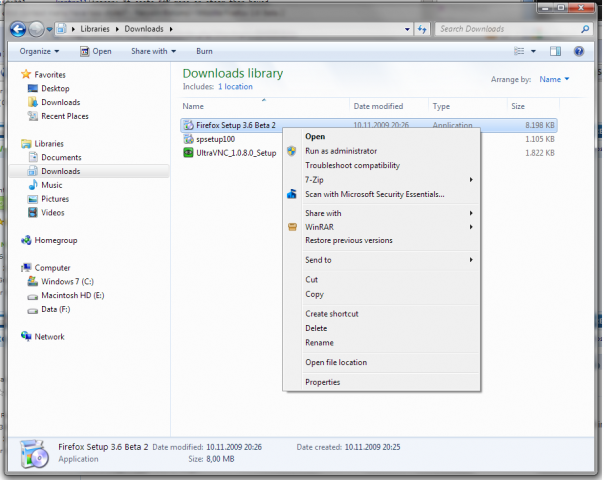604x480 pixels.
Task: Click the installer thumbnail in details pane
Action: coord(34,454)
